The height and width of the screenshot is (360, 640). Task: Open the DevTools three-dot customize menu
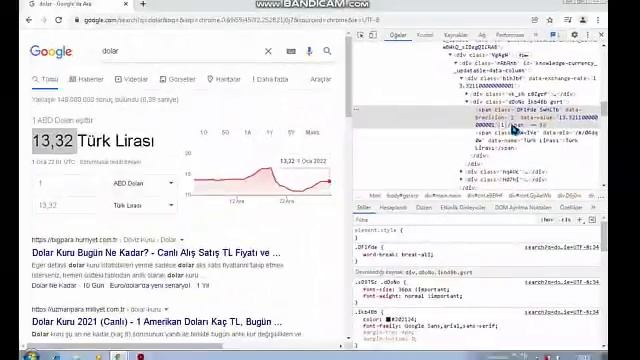tap(588, 35)
